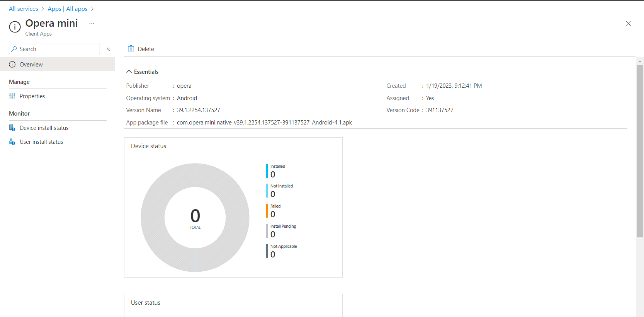Click the Delete button label
The height and width of the screenshot is (317, 644).
146,49
